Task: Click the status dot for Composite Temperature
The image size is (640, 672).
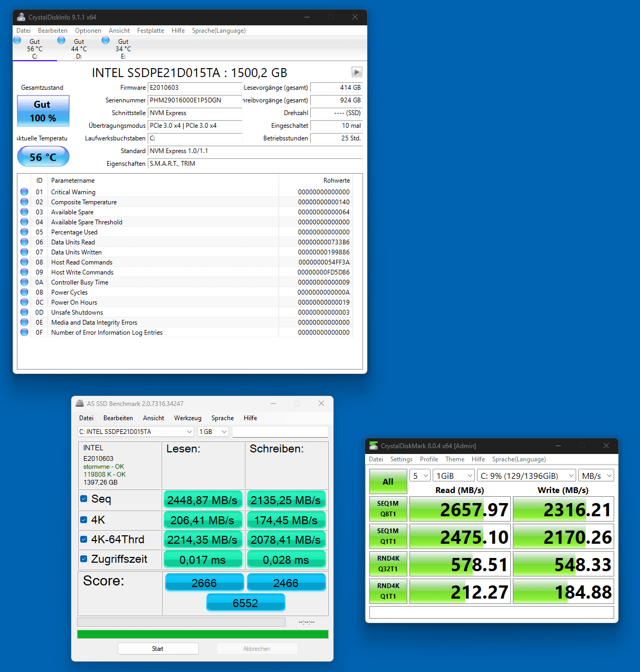Action: coord(24,202)
